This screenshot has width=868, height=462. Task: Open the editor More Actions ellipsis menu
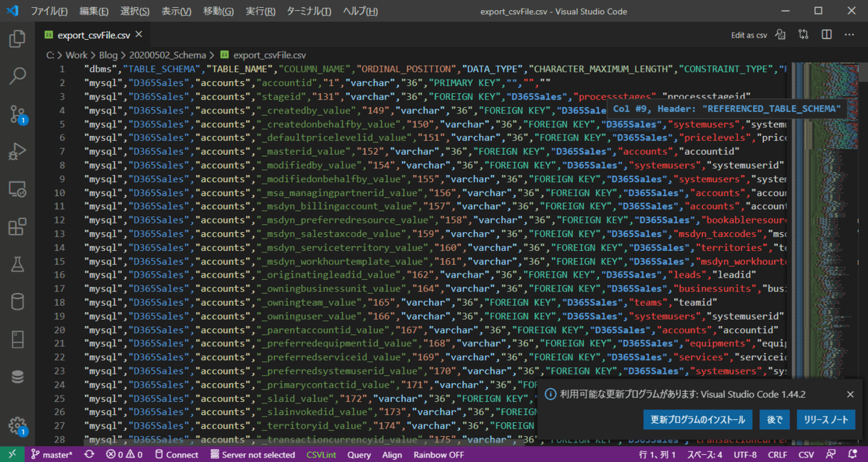(849, 35)
